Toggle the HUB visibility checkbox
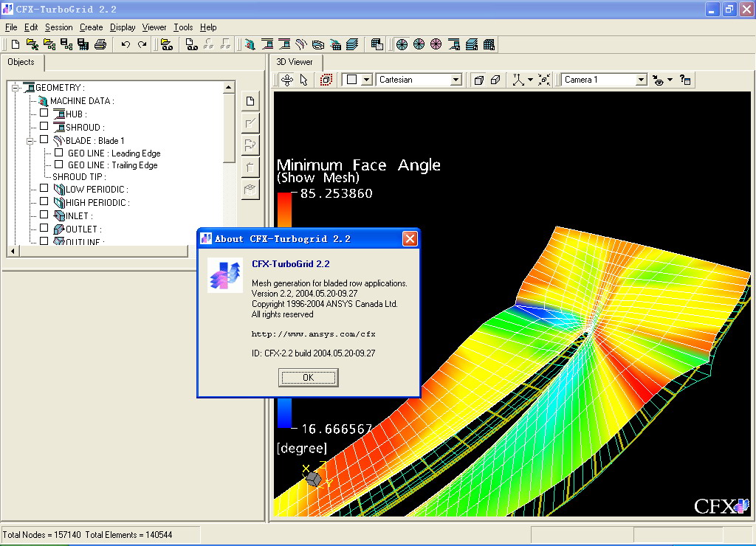The image size is (756, 546). pyautogui.click(x=44, y=113)
